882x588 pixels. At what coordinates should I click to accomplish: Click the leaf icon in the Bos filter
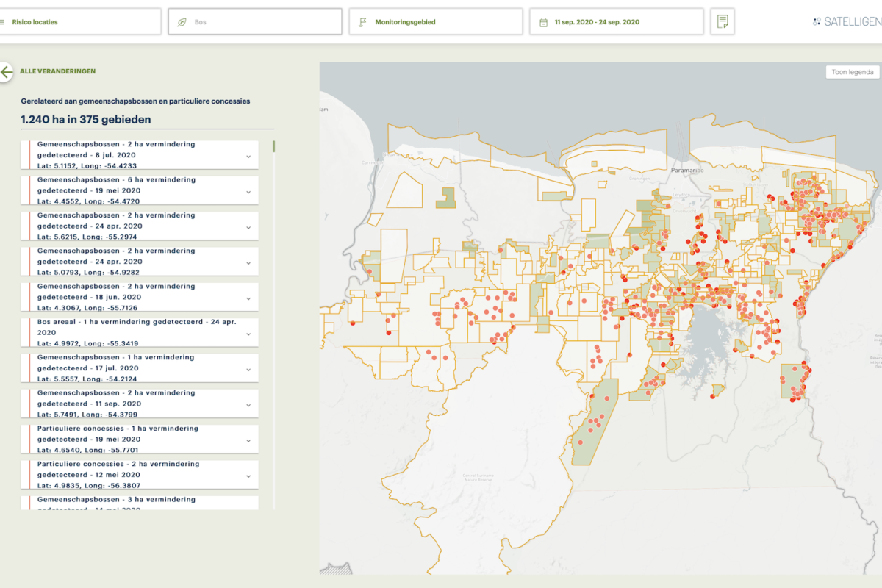[x=182, y=22]
